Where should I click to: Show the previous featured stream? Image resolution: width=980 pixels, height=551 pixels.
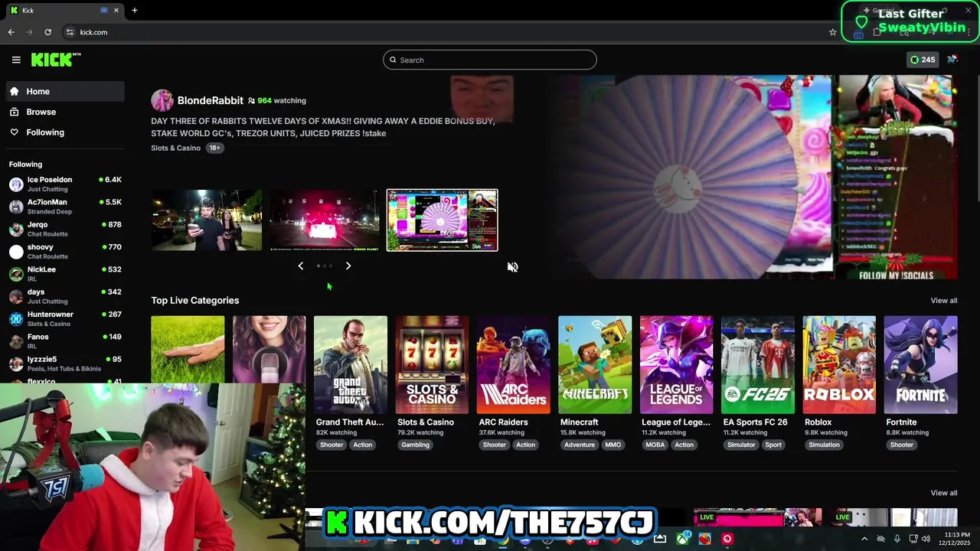301,266
